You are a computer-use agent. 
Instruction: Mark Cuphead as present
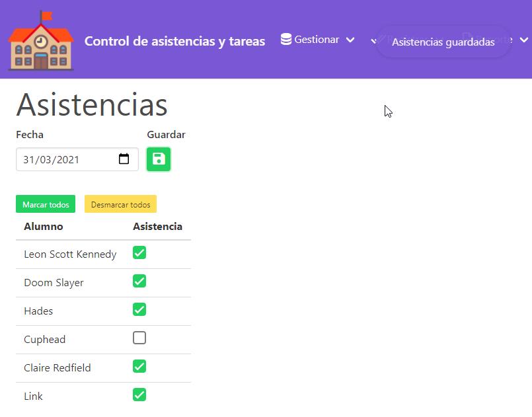click(139, 338)
